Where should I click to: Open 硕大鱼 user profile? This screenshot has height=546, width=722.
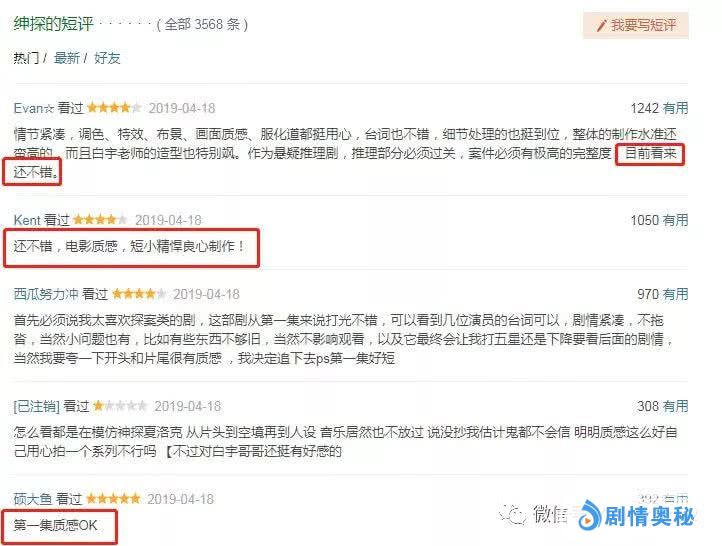(33, 499)
